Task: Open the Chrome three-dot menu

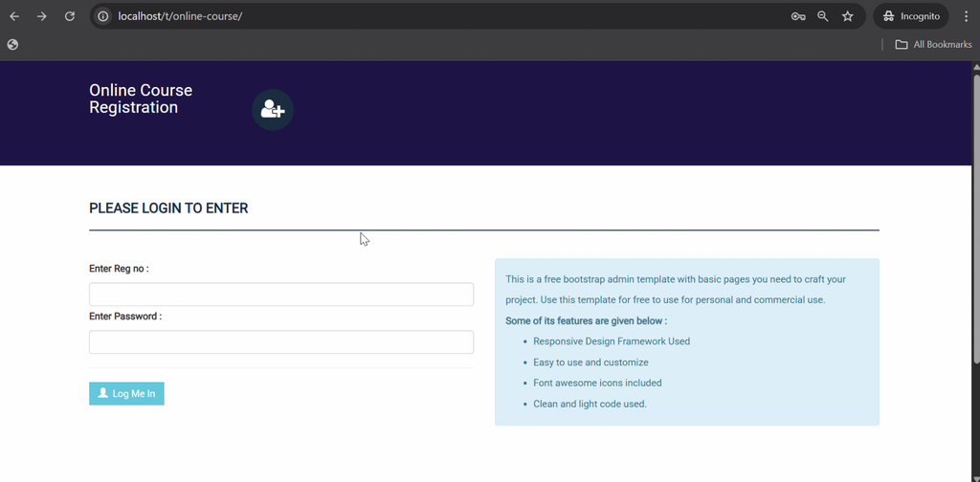Action: tap(967, 16)
